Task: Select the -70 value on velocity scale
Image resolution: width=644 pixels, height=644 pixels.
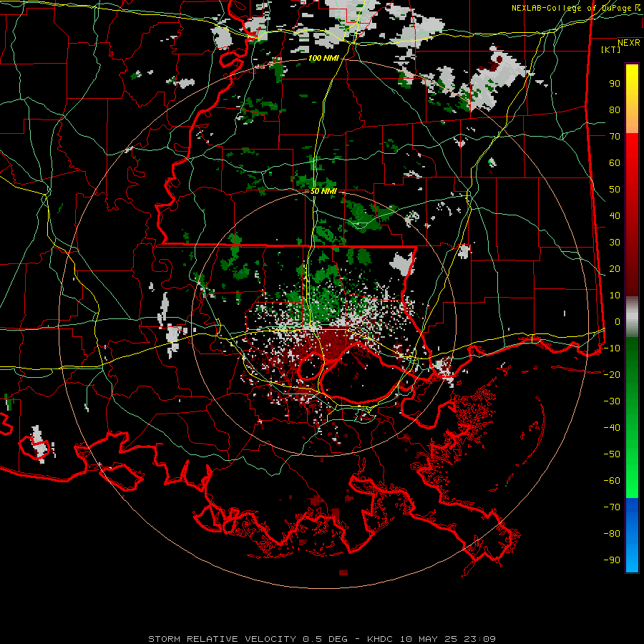Action: (612, 507)
